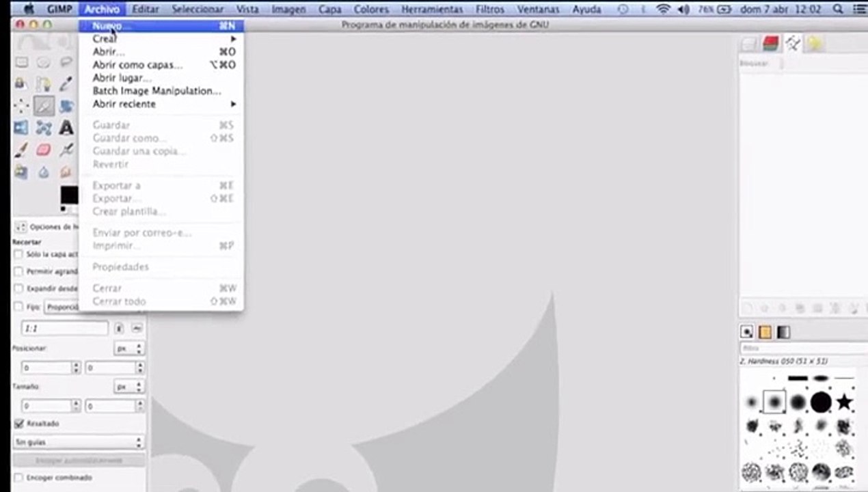
Task: Enable 'Permitir agrandar' checkbox
Action: [18, 271]
